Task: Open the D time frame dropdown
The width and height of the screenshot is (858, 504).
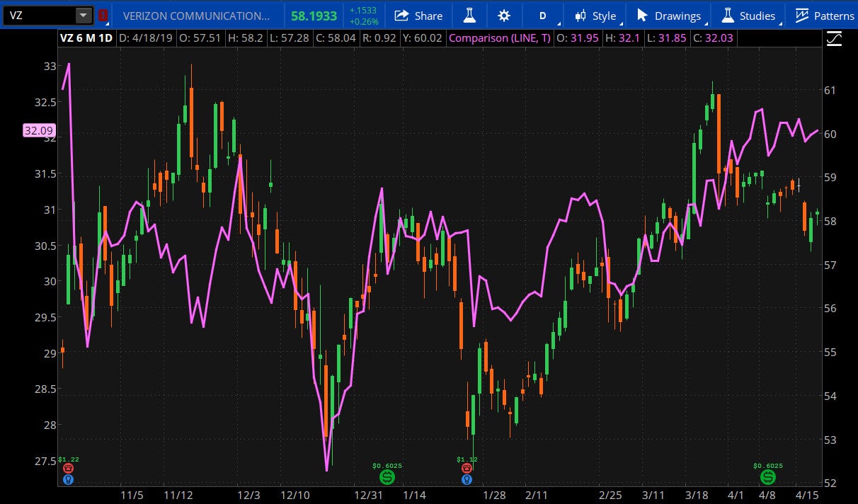Action: tap(543, 16)
